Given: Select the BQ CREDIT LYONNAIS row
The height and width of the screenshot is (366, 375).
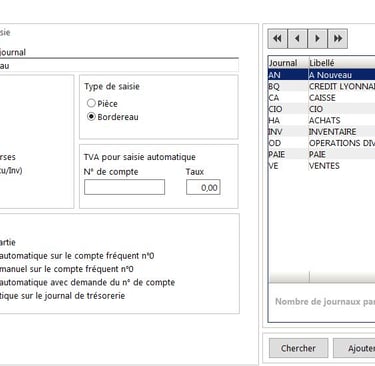Looking at the screenshot, I should (x=322, y=86).
